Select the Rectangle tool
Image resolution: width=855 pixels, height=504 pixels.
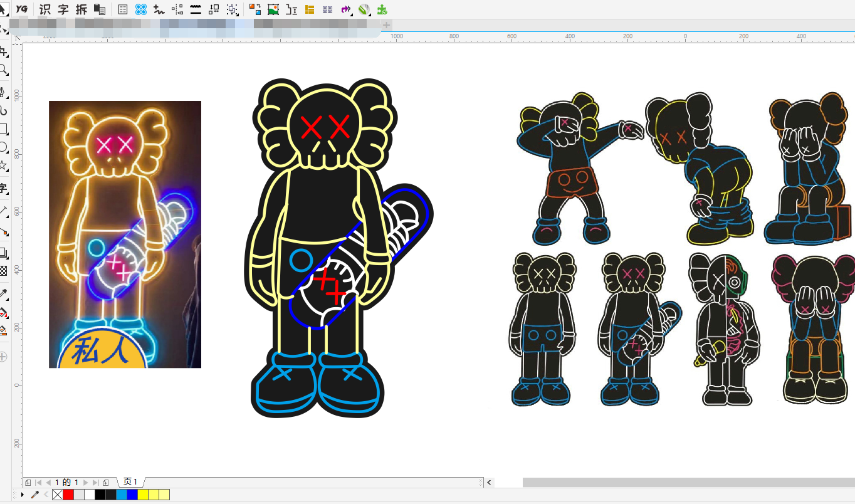4,129
